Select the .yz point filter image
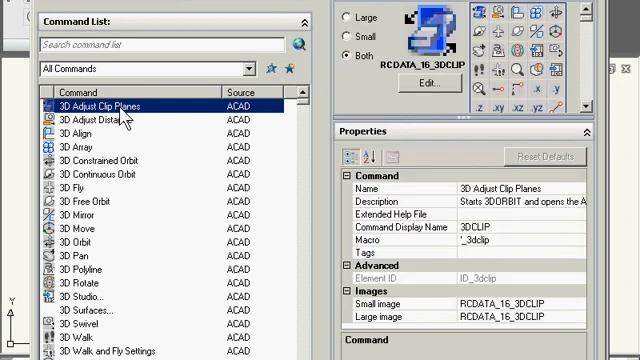The width and height of the screenshot is (640, 360). pyautogui.click(x=537, y=108)
